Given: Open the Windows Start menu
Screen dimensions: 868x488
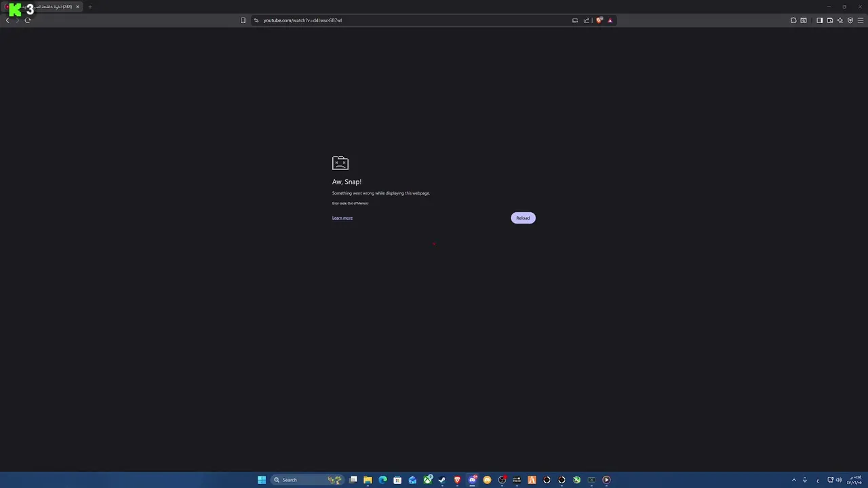Looking at the screenshot, I should tap(262, 480).
